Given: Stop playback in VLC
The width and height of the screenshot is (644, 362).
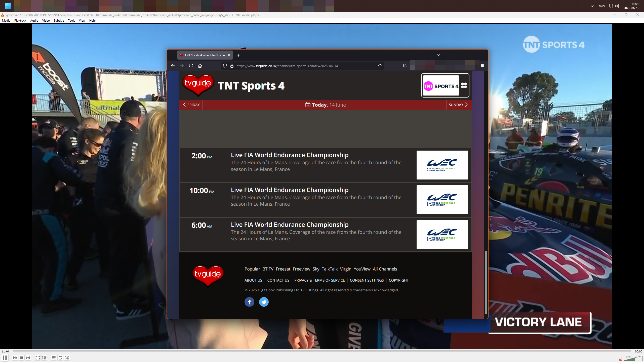Looking at the screenshot, I should (22, 358).
